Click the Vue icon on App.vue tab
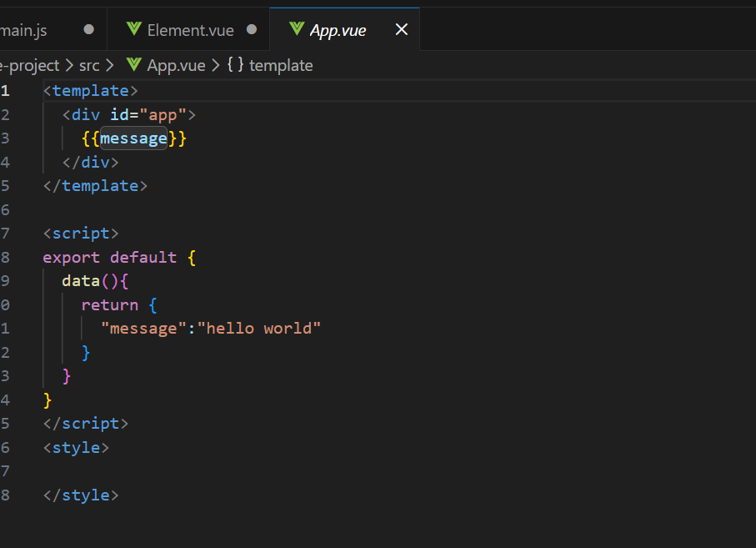Screen dimensions: 756x548 click(297, 29)
